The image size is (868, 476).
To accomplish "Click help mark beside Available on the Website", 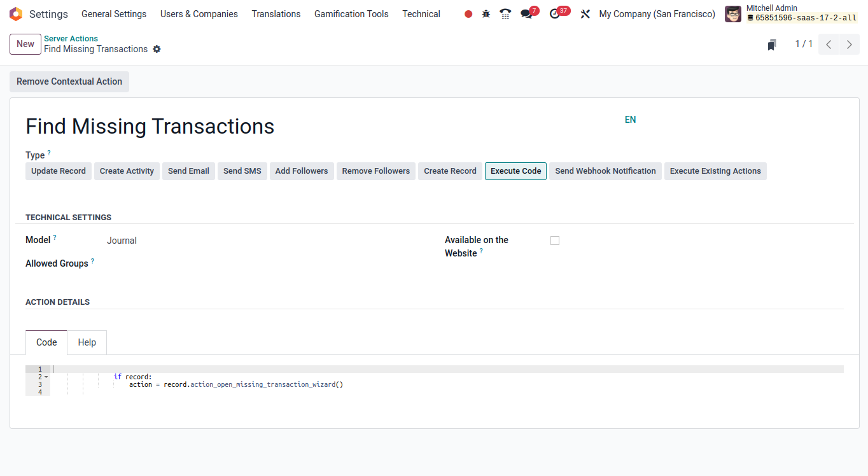I will (x=481, y=251).
